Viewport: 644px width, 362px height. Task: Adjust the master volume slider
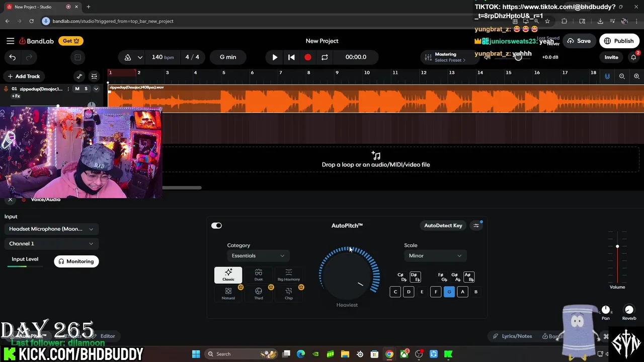point(518,57)
